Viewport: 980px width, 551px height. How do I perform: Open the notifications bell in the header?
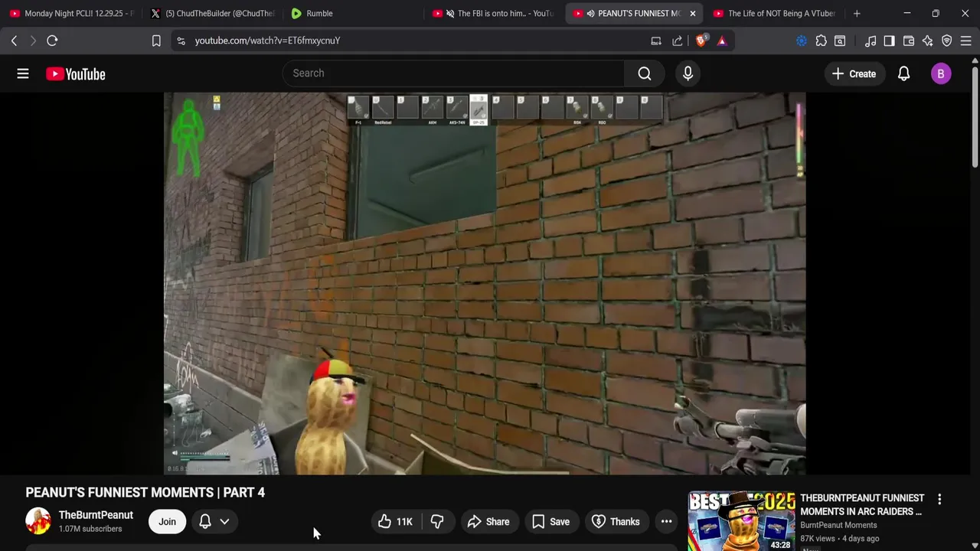tap(903, 73)
